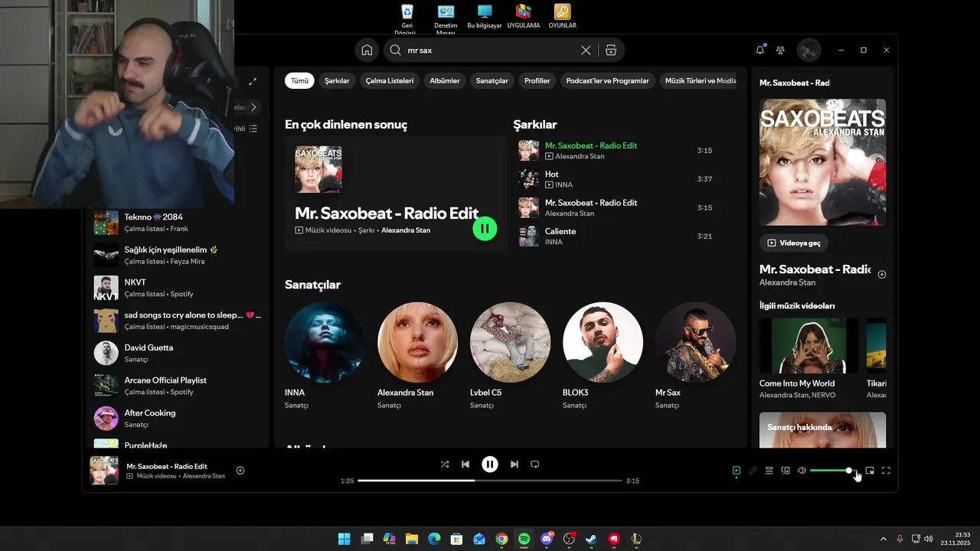Image resolution: width=980 pixels, height=551 pixels.
Task: Open the Now Playing view icon
Action: point(737,471)
